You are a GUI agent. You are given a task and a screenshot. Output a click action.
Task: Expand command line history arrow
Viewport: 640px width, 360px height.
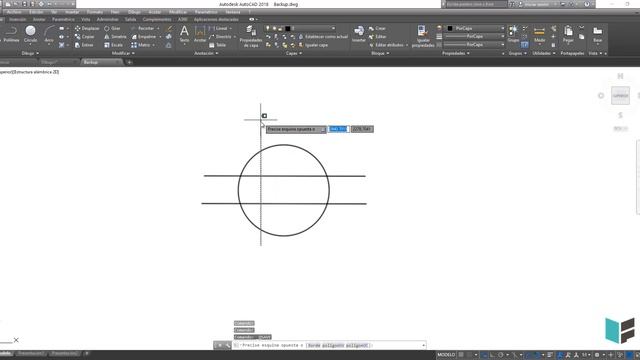[423, 345]
